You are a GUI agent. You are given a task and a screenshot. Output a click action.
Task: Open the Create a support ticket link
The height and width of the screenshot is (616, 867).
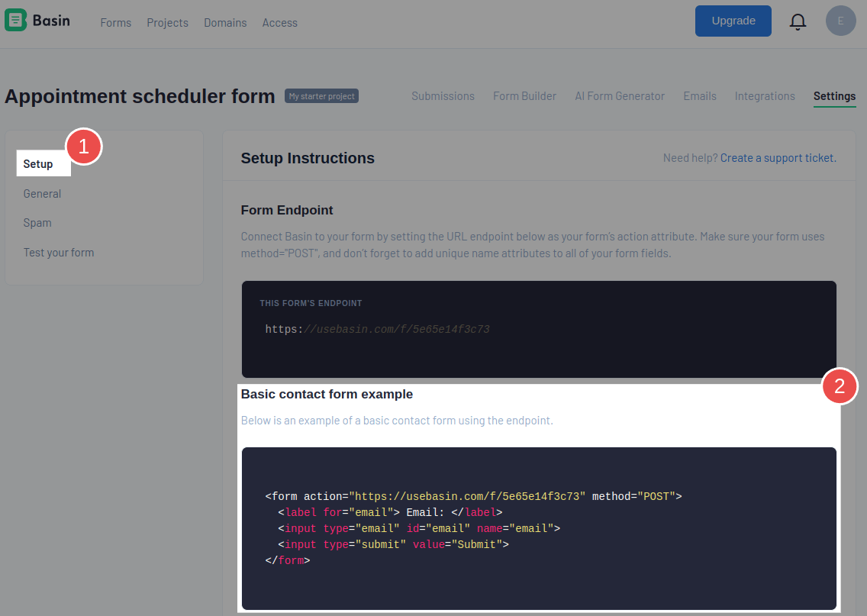(x=776, y=157)
